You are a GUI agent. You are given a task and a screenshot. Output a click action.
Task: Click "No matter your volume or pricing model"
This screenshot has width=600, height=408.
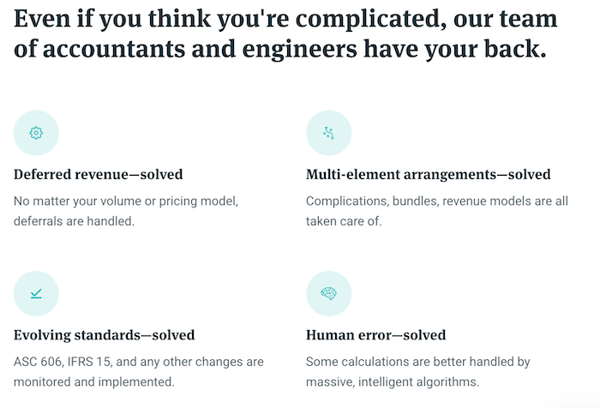(126, 201)
